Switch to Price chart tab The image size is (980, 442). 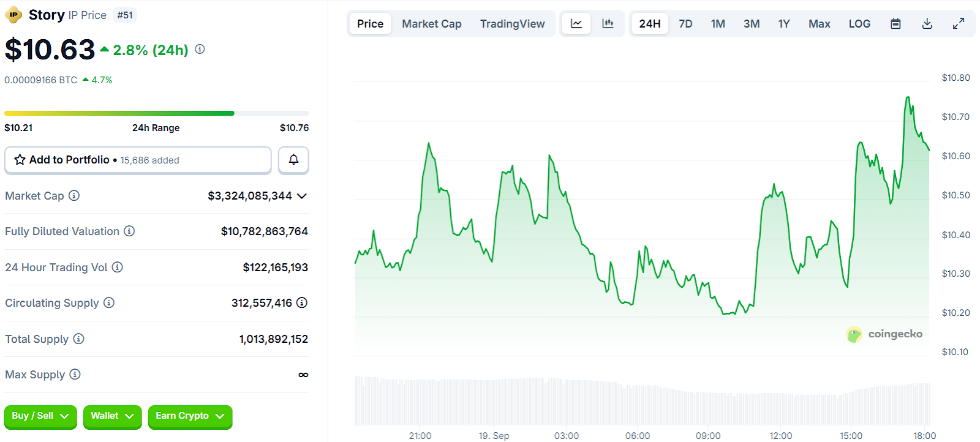(x=371, y=24)
